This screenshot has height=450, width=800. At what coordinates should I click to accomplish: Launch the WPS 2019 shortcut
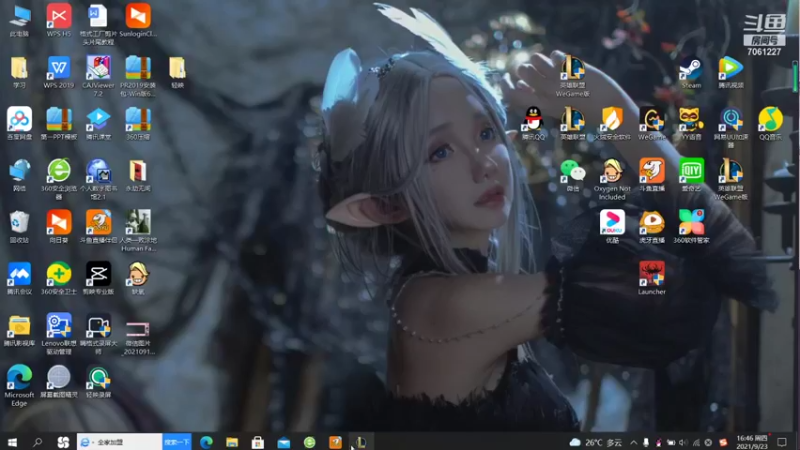(59, 72)
